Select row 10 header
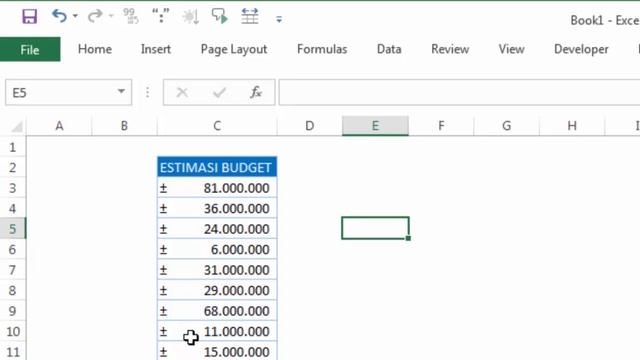The height and width of the screenshot is (360, 640). [13, 331]
